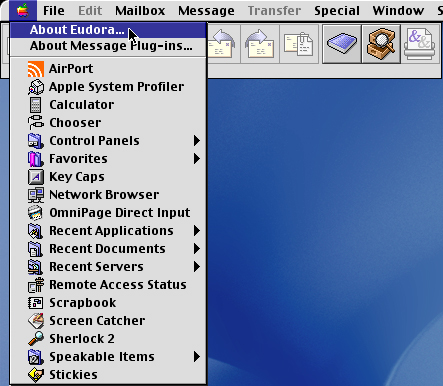Select the Calculator label
The width and height of the screenshot is (443, 386).
[82, 105]
